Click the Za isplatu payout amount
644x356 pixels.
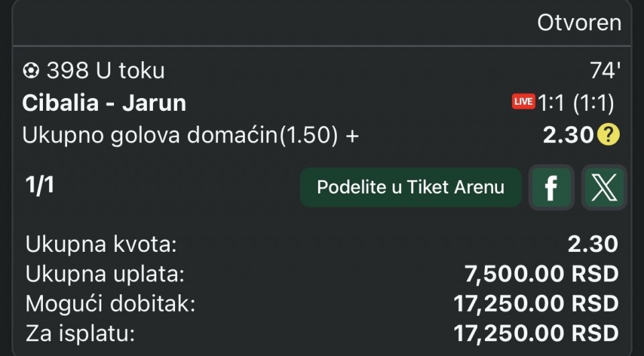click(x=535, y=332)
